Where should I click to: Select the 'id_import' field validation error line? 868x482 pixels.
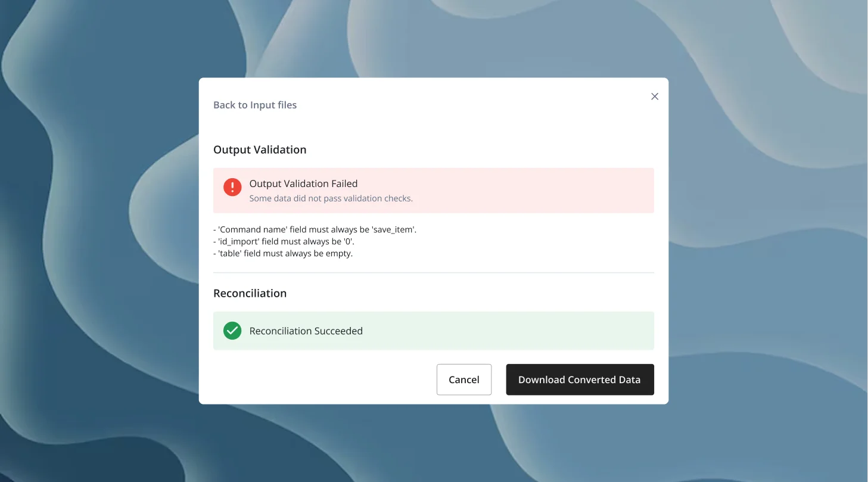click(x=284, y=241)
